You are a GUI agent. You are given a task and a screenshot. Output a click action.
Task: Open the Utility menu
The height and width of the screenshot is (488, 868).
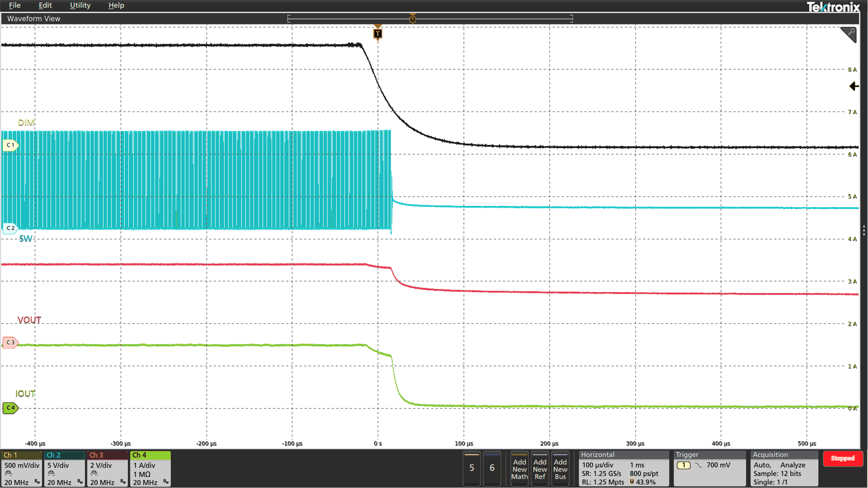tap(80, 5)
